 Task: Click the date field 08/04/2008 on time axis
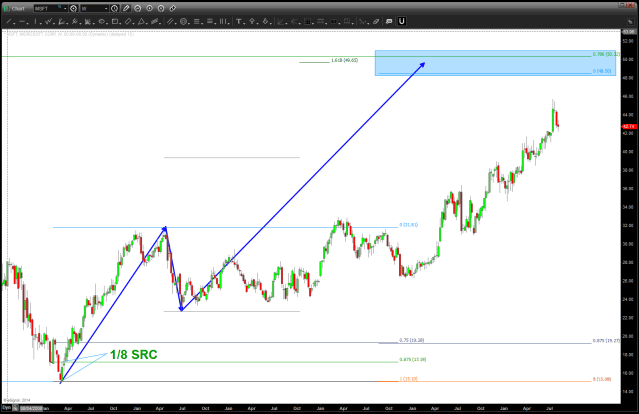(x=31, y=408)
